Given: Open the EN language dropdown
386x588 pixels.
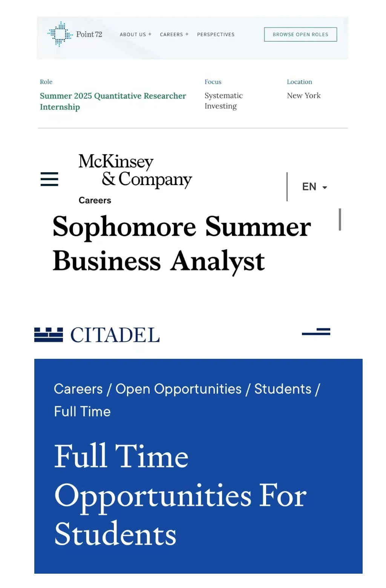Looking at the screenshot, I should (314, 187).
